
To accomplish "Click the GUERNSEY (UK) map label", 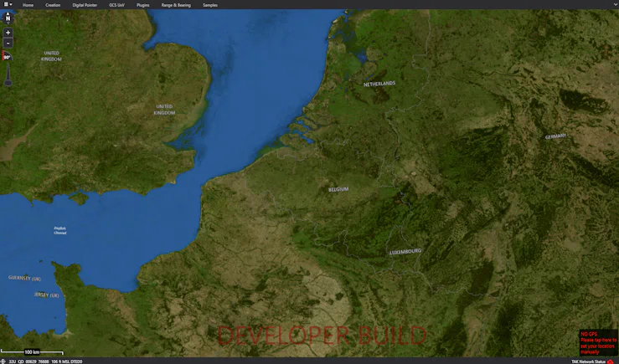I will point(24,278).
